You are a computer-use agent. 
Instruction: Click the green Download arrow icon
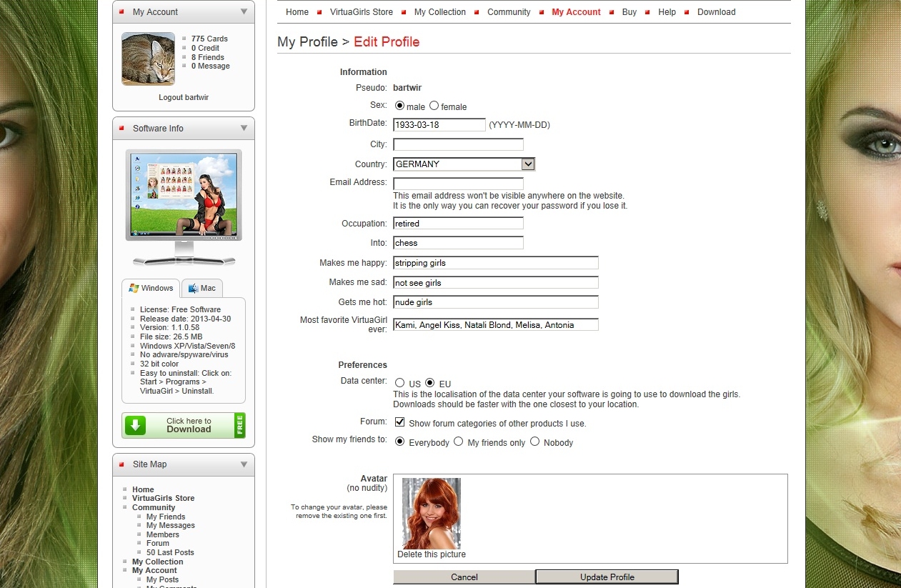click(136, 426)
